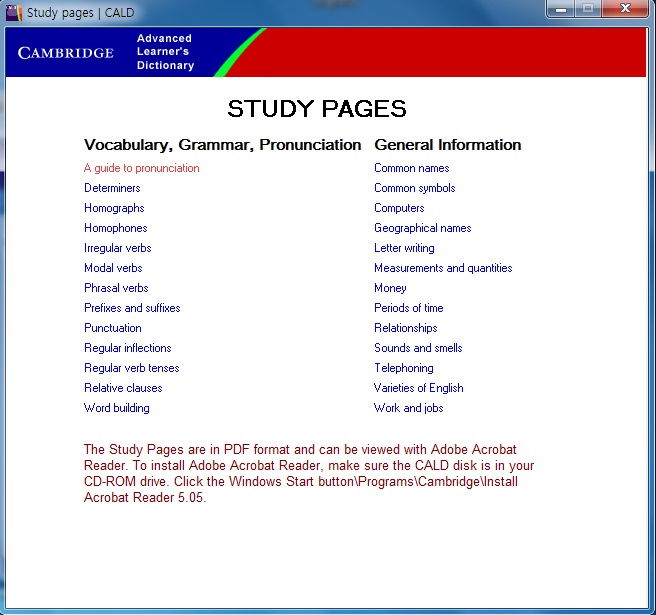Click Measurements and quantities link
Viewport: 656px width, 615px height.
point(443,268)
